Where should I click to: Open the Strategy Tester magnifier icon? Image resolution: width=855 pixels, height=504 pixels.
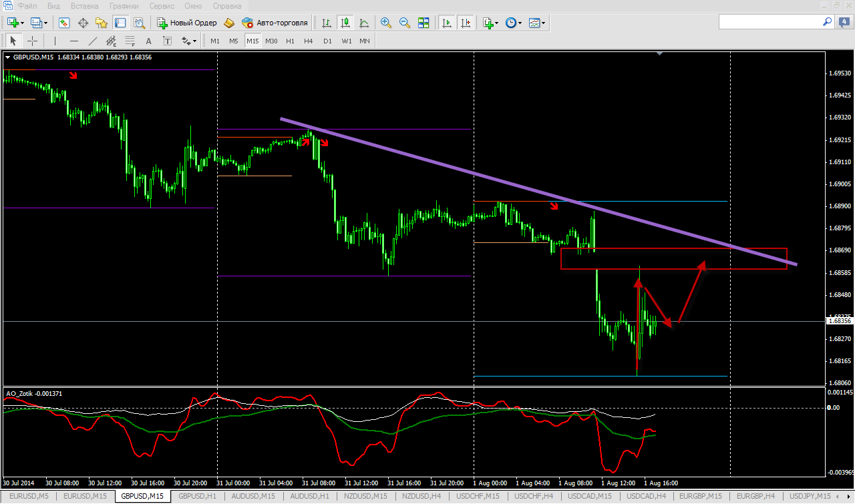[x=139, y=23]
